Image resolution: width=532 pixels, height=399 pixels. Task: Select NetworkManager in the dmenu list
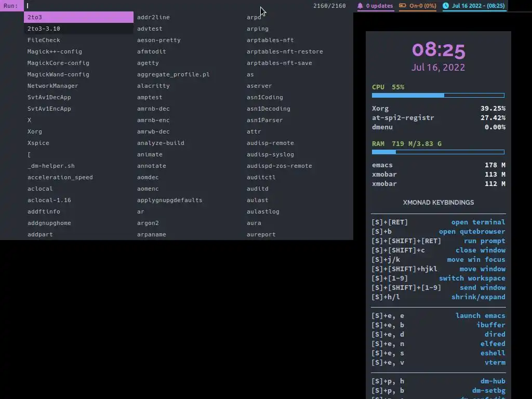52,86
